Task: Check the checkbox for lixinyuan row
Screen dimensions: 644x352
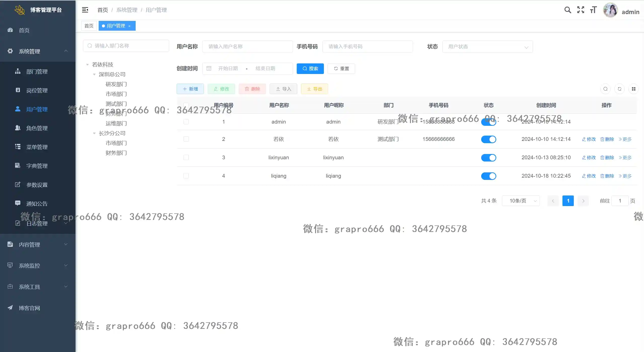Action: click(186, 158)
